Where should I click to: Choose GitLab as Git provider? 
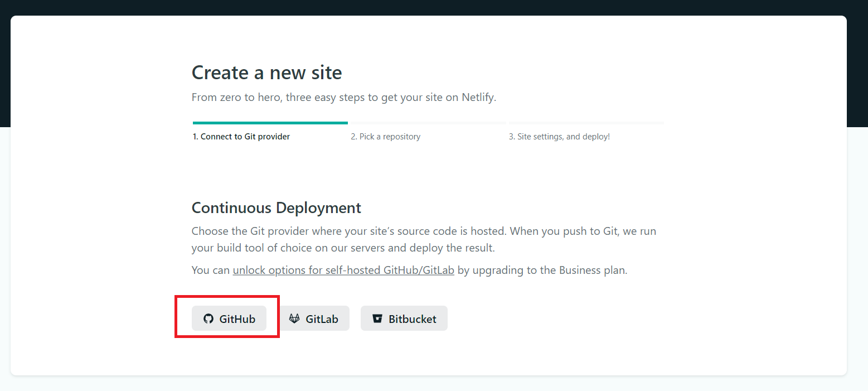point(314,318)
